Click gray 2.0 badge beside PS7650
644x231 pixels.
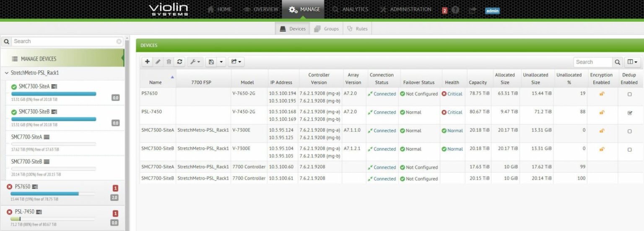(x=114, y=198)
